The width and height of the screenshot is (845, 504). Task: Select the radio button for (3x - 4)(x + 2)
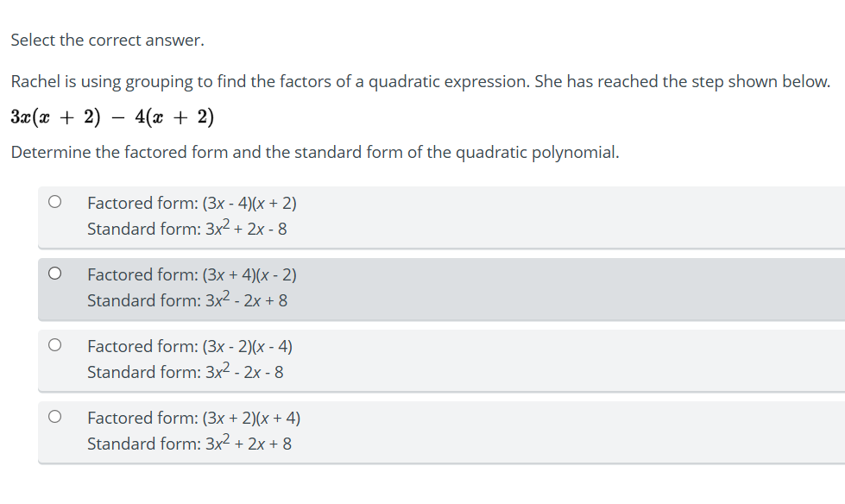click(54, 200)
